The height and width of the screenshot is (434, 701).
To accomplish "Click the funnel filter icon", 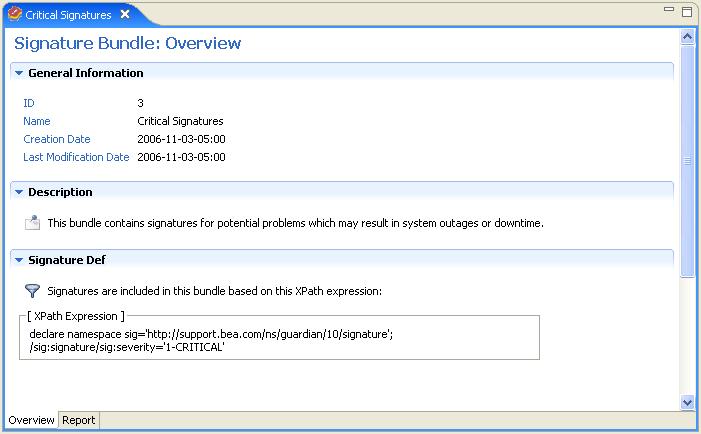I will click(32, 291).
